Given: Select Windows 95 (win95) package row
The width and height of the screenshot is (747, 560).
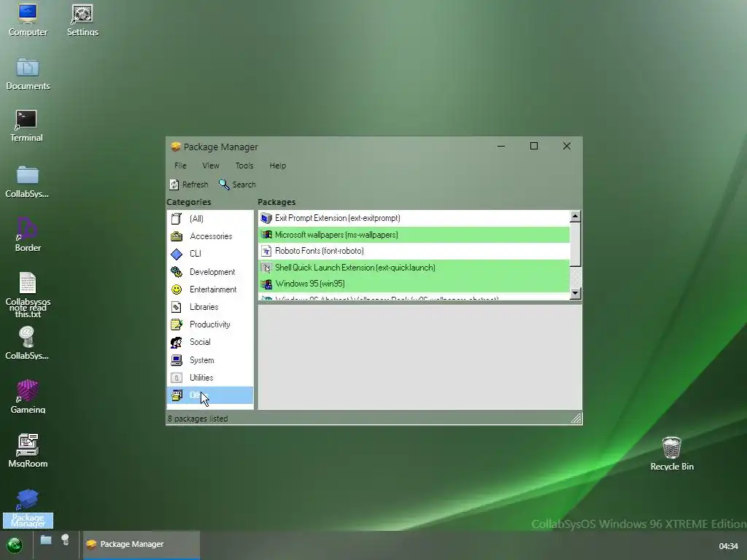Looking at the screenshot, I should click(414, 284).
